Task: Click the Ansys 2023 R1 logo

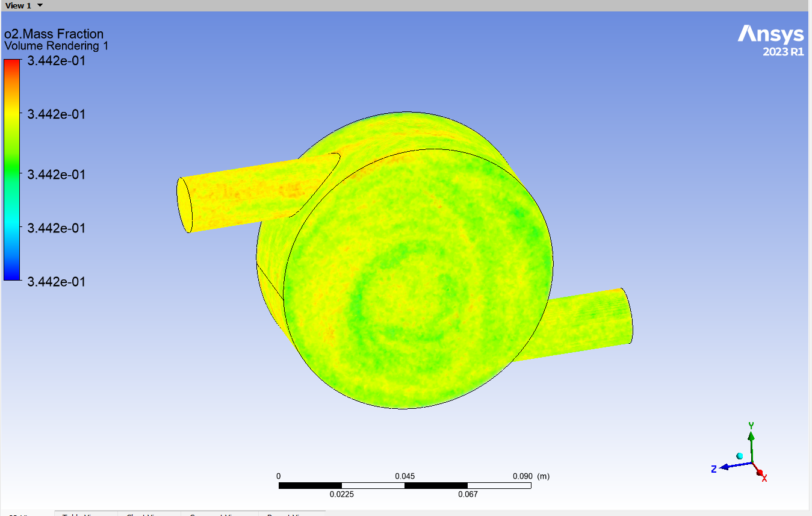Action: click(770, 40)
